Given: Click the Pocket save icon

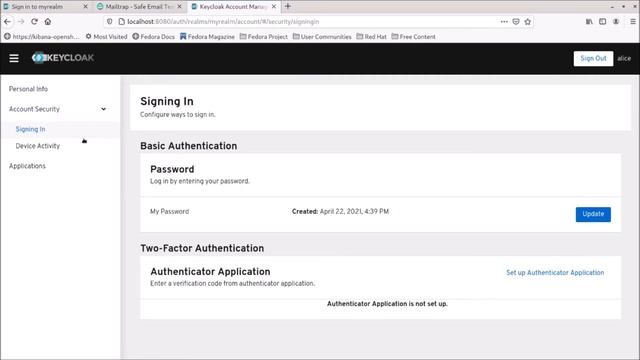Looking at the screenshot, I should coord(516,22).
